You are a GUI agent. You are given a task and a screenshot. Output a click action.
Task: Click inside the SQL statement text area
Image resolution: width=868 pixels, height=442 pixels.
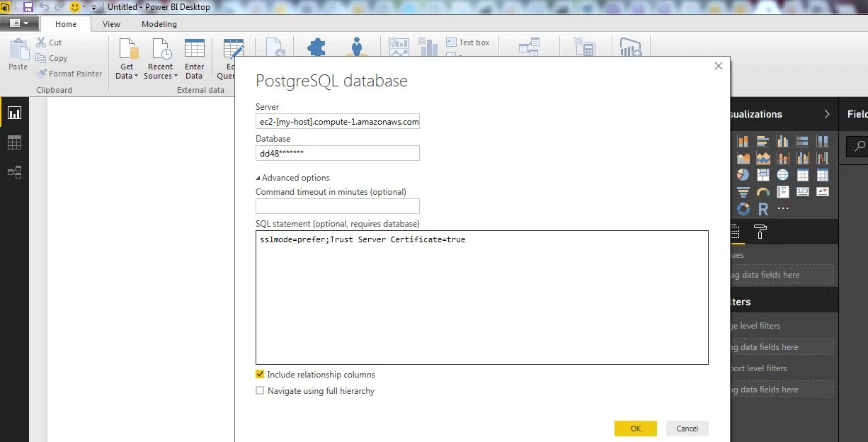pyautogui.click(x=482, y=297)
